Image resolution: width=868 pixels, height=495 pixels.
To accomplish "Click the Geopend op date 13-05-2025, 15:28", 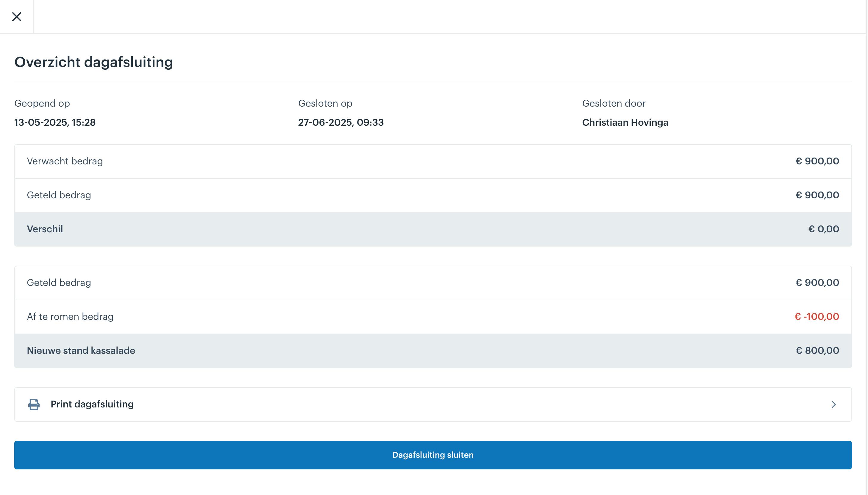I will pyautogui.click(x=55, y=122).
